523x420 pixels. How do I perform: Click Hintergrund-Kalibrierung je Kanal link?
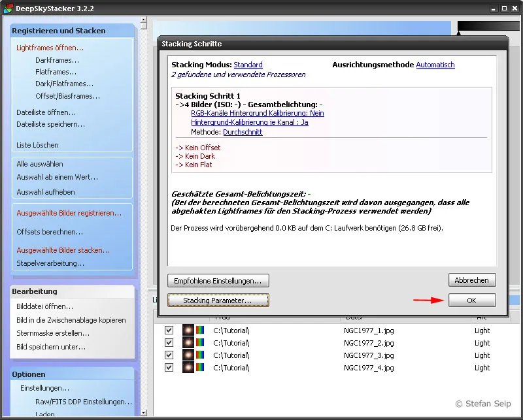point(250,122)
